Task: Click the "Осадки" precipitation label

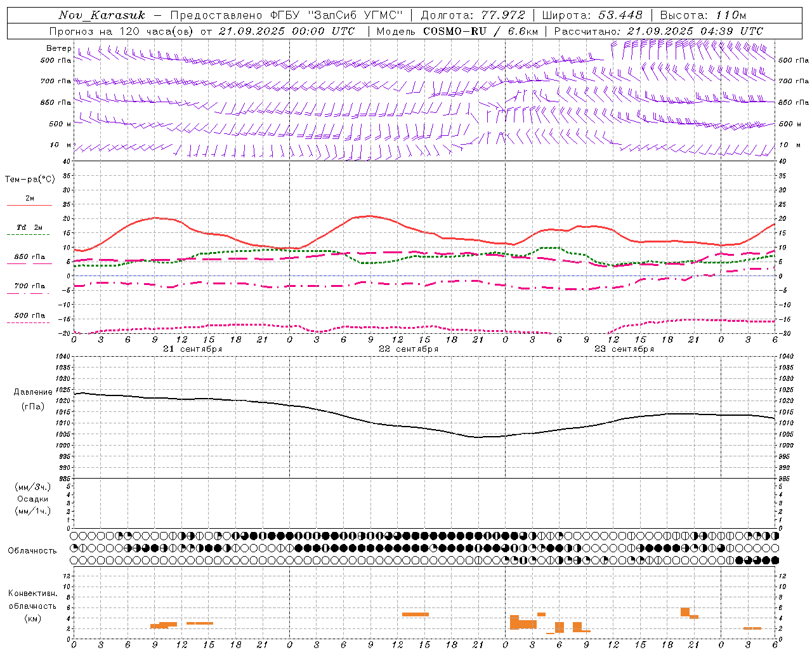Action: (33, 499)
